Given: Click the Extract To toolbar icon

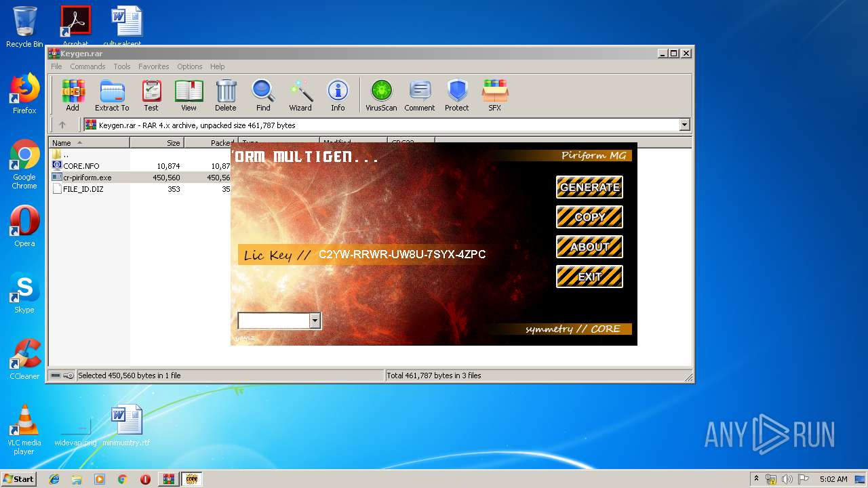Looking at the screenshot, I should (x=112, y=95).
